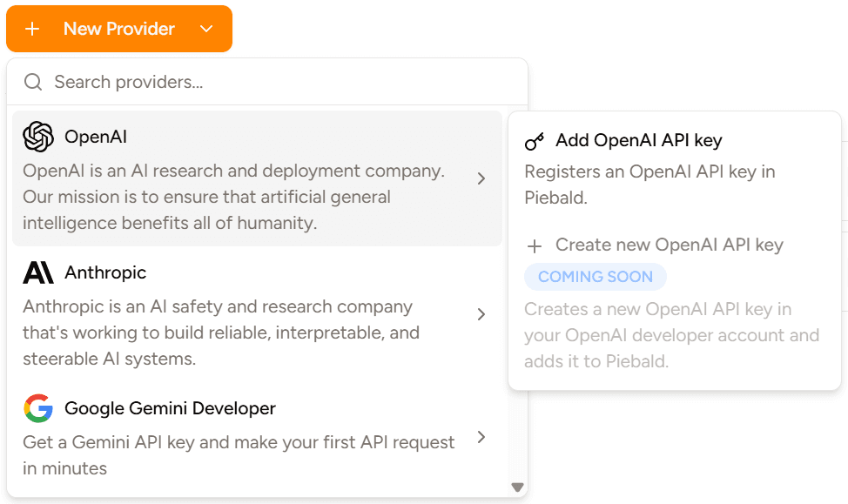This screenshot has height=504, width=848.
Task: Expand the Anthropic submenu arrow
Action: point(481,314)
